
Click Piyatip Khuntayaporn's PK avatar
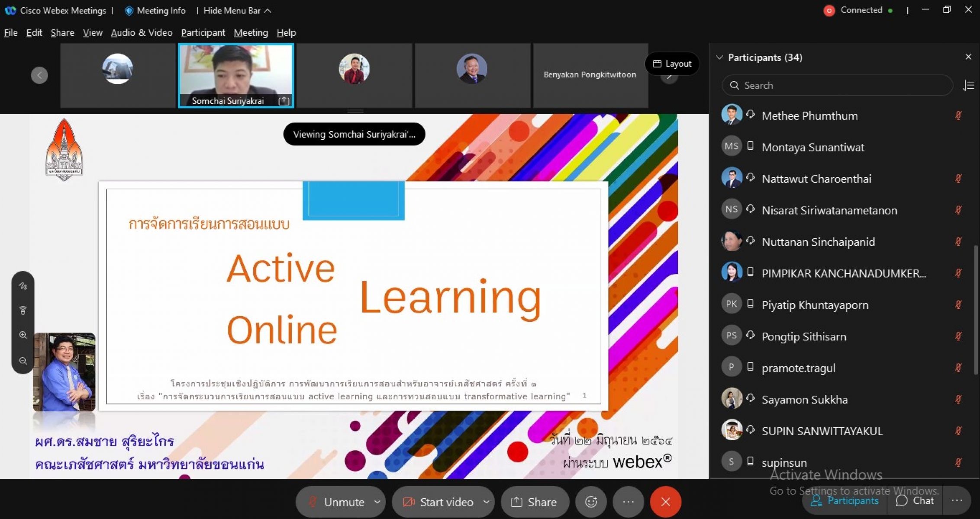pyautogui.click(x=732, y=304)
